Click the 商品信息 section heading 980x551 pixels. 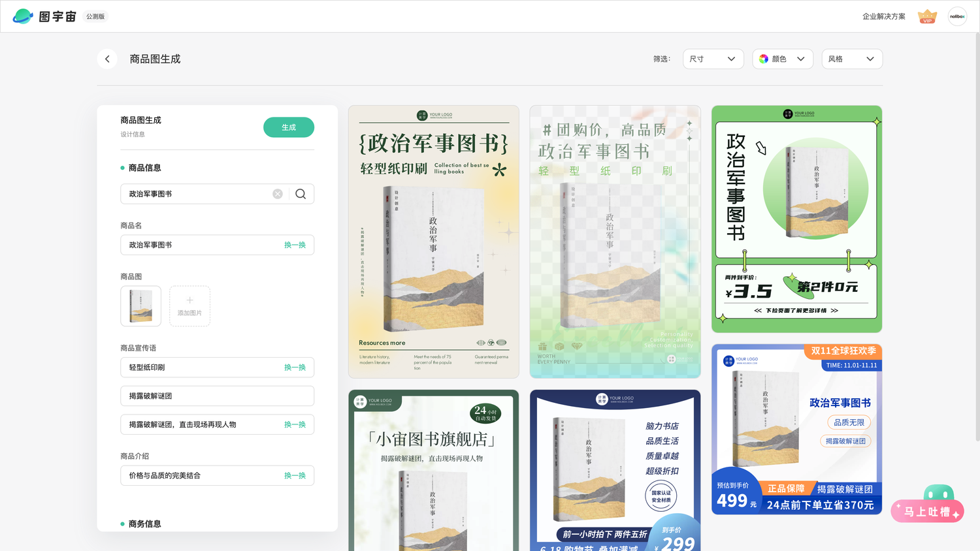[144, 168]
